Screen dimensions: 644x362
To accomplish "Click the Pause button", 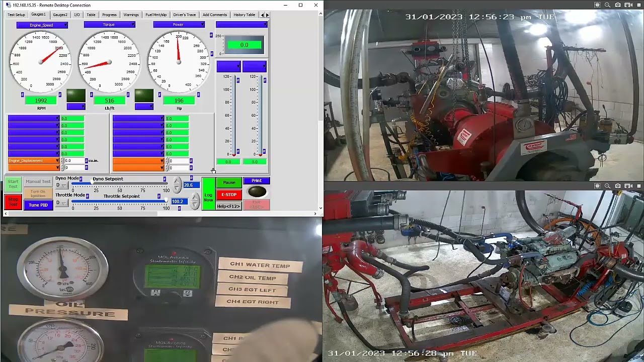I will coord(229,183).
